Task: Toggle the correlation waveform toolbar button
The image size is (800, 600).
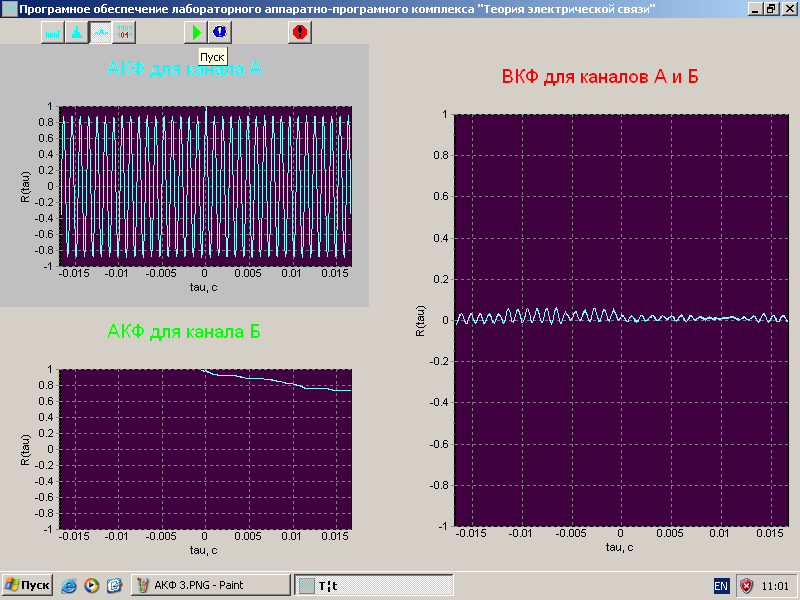Action: 101,33
